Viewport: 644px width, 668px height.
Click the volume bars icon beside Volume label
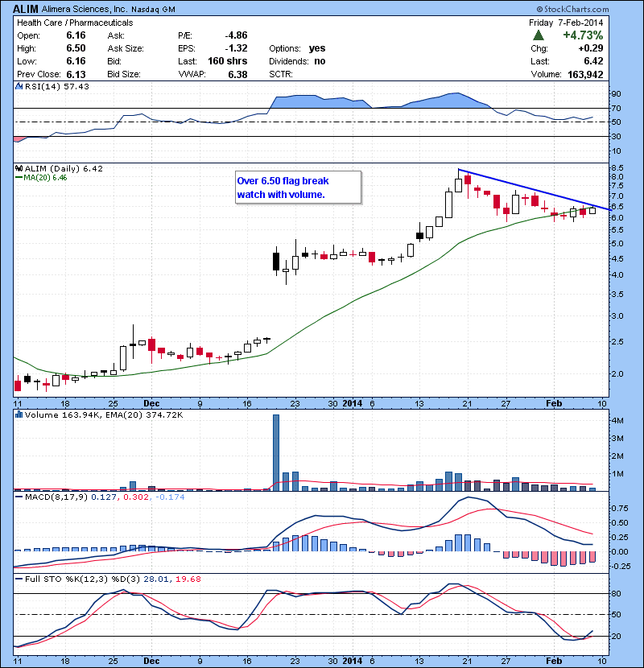[x=19, y=414]
